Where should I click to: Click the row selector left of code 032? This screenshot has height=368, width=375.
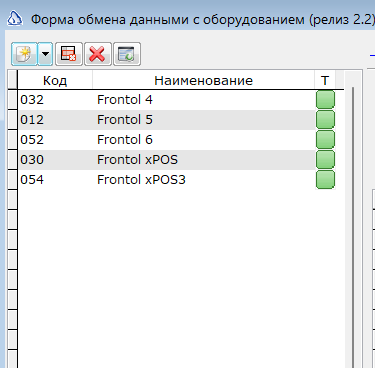pyautogui.click(x=12, y=100)
